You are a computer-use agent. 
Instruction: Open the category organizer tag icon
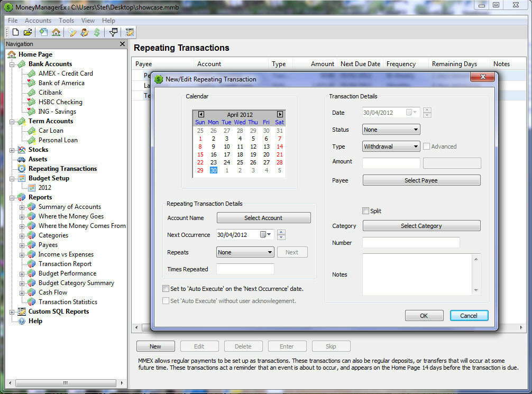click(72, 32)
